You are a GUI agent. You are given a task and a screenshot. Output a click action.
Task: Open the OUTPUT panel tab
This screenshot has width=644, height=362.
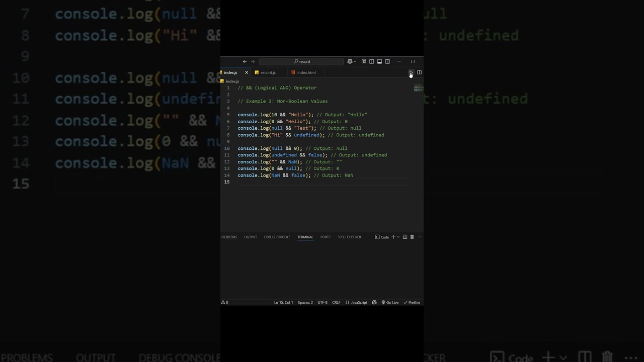click(251, 237)
